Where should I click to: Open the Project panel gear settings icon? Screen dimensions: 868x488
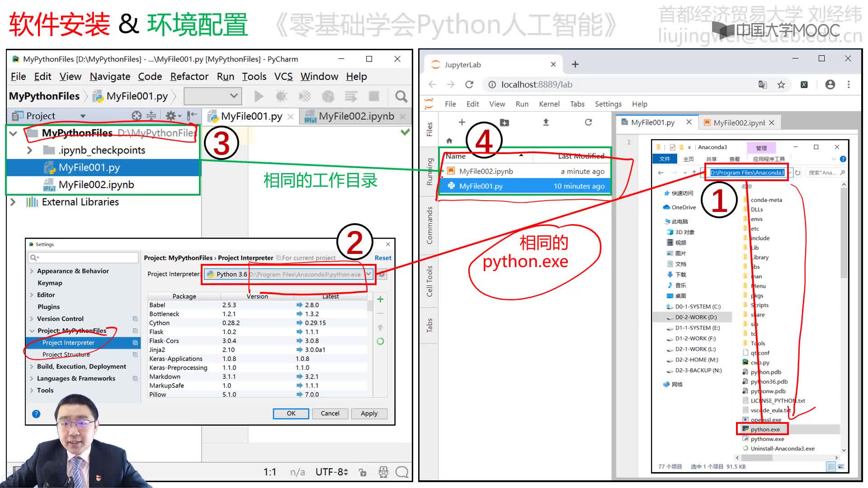coord(170,116)
